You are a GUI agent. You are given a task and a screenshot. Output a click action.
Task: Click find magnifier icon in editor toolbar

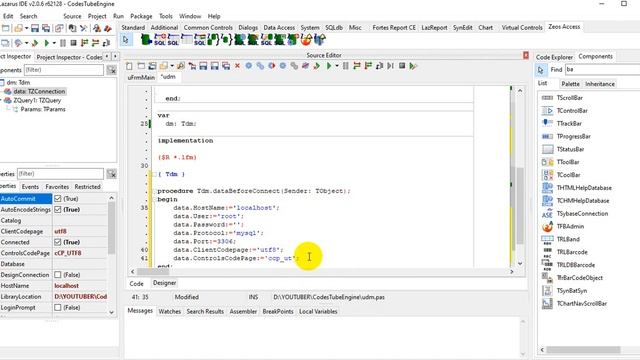pyautogui.click(x=181, y=66)
